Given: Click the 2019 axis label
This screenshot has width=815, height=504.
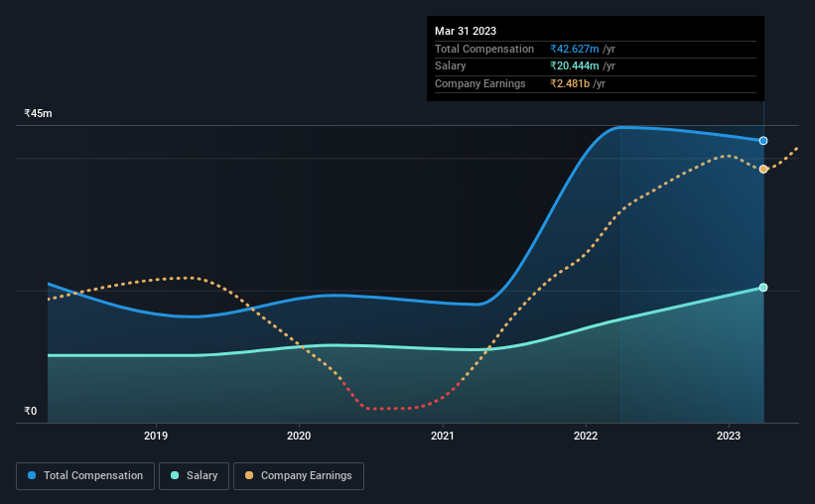Looking at the screenshot, I should (x=156, y=436).
